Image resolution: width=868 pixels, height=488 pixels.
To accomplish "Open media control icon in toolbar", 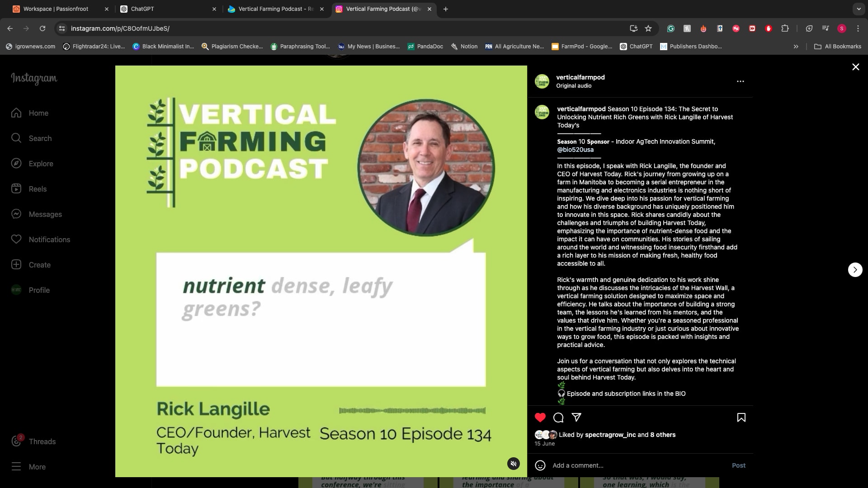I will [826, 28].
